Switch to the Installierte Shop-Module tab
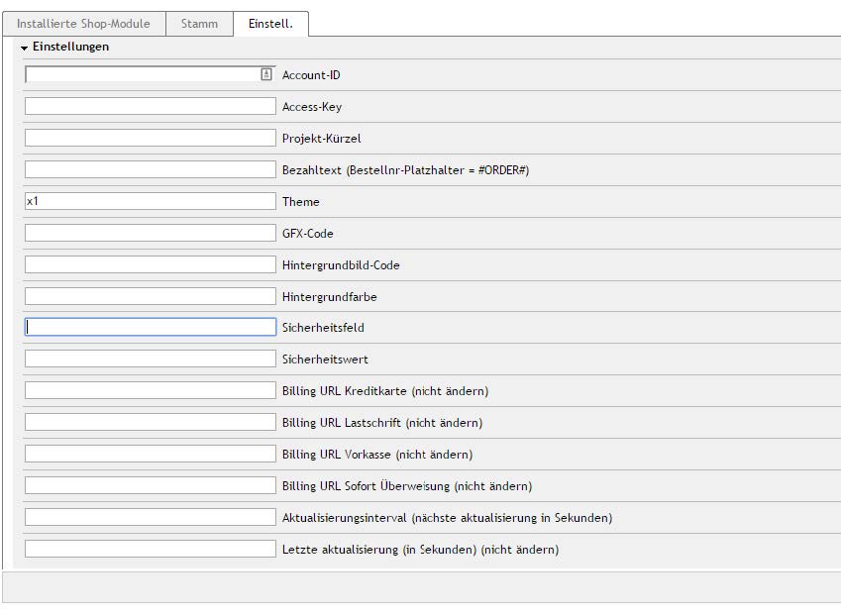This screenshot has width=841, height=616. click(x=83, y=23)
